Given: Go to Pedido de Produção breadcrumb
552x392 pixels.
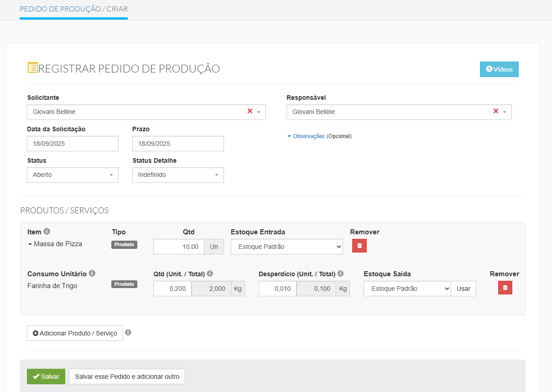Looking at the screenshot, I should coord(60,9).
